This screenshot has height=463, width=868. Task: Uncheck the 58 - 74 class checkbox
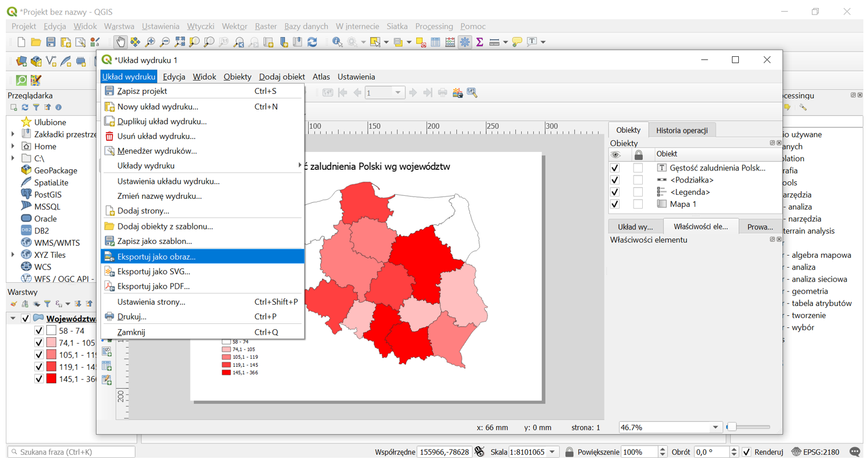[x=39, y=330]
